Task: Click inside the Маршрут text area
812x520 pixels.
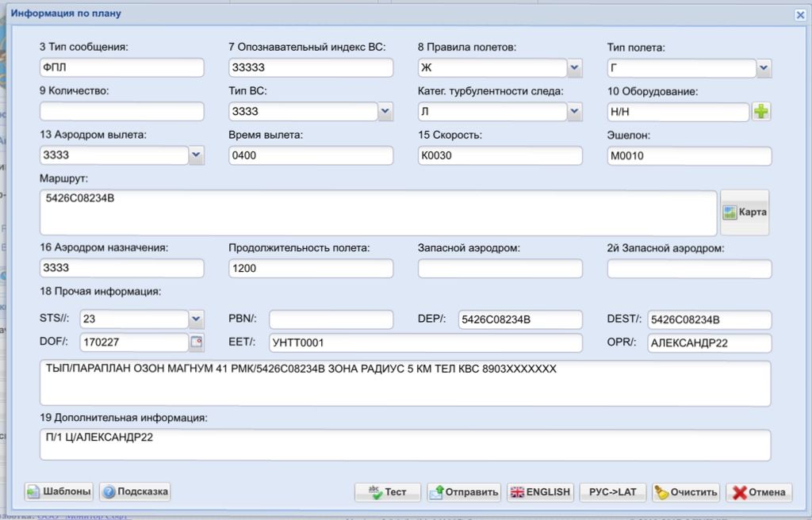Action: tap(378, 212)
